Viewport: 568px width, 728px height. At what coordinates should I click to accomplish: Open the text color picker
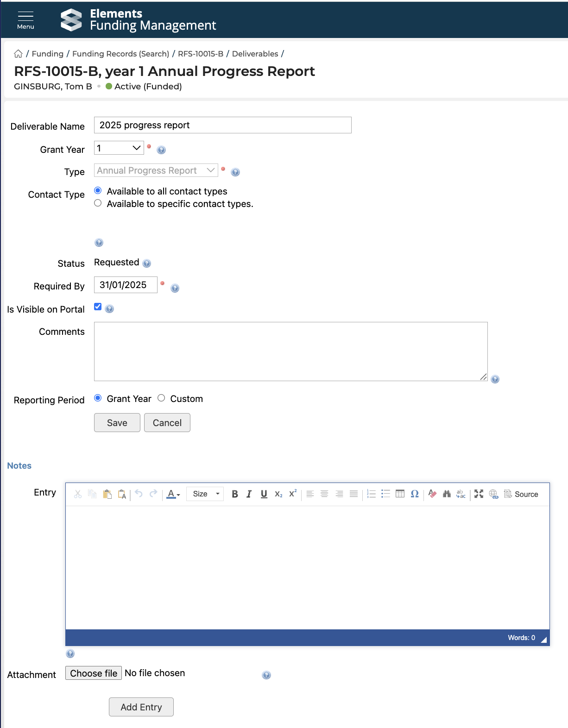pyautogui.click(x=173, y=494)
